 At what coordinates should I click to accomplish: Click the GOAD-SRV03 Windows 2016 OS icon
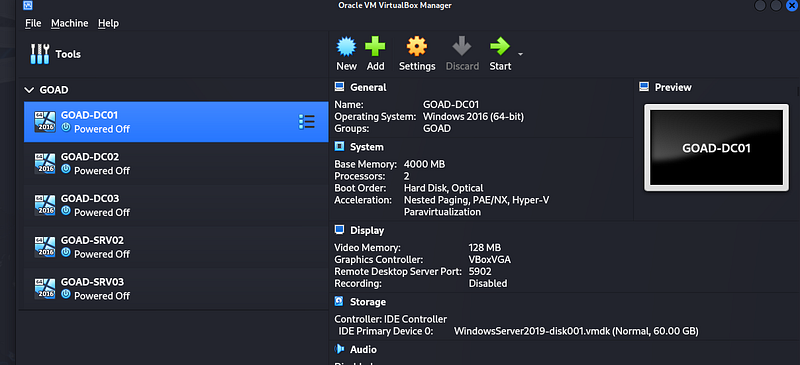coord(45,289)
